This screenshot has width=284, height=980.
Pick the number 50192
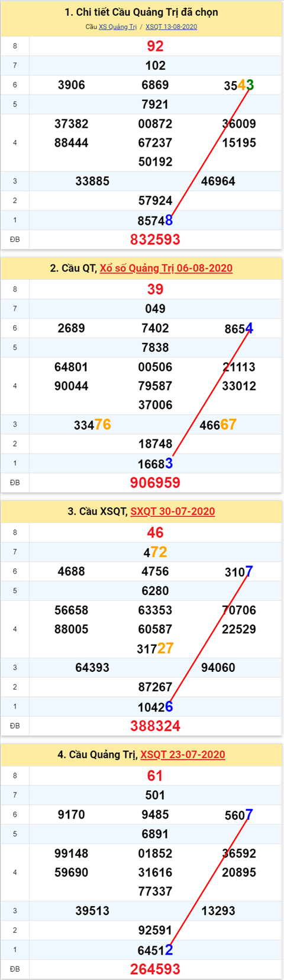(155, 161)
